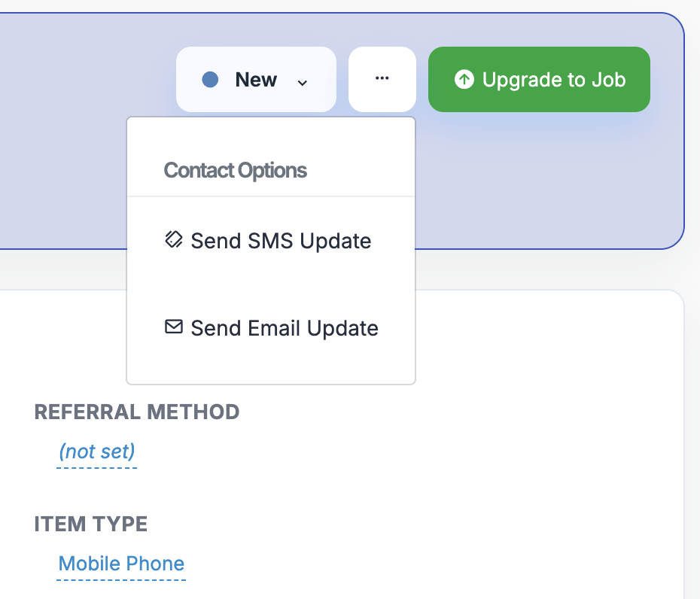The height and width of the screenshot is (599, 700).
Task: Edit the Mobile Phone item type link
Action: pyautogui.click(x=121, y=564)
